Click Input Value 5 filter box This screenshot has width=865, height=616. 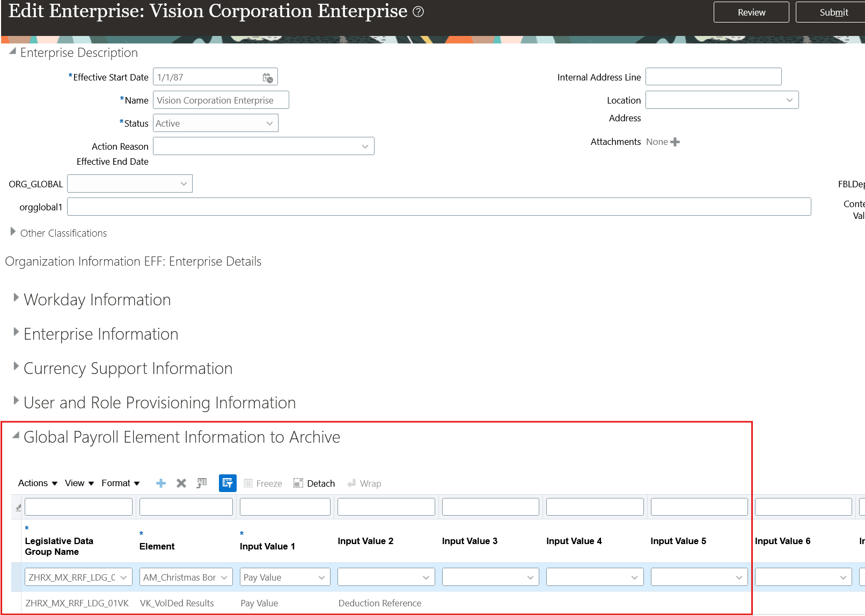699,507
